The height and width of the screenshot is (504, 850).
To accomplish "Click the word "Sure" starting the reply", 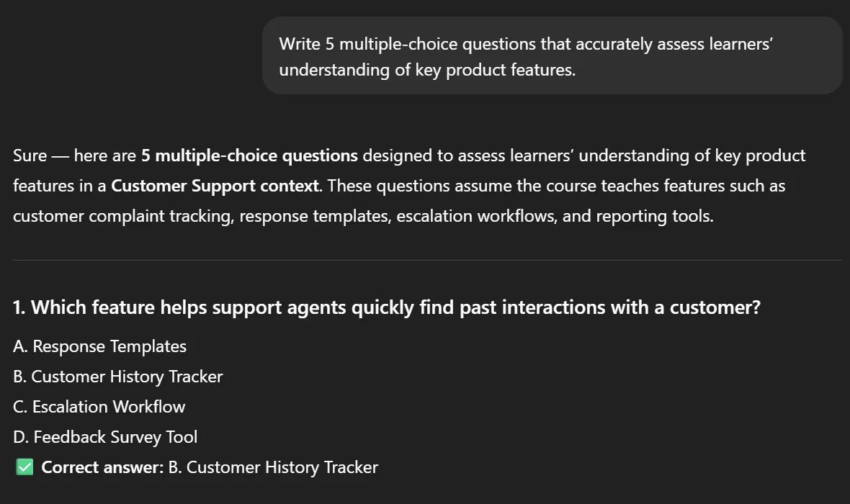I will tap(30, 156).
